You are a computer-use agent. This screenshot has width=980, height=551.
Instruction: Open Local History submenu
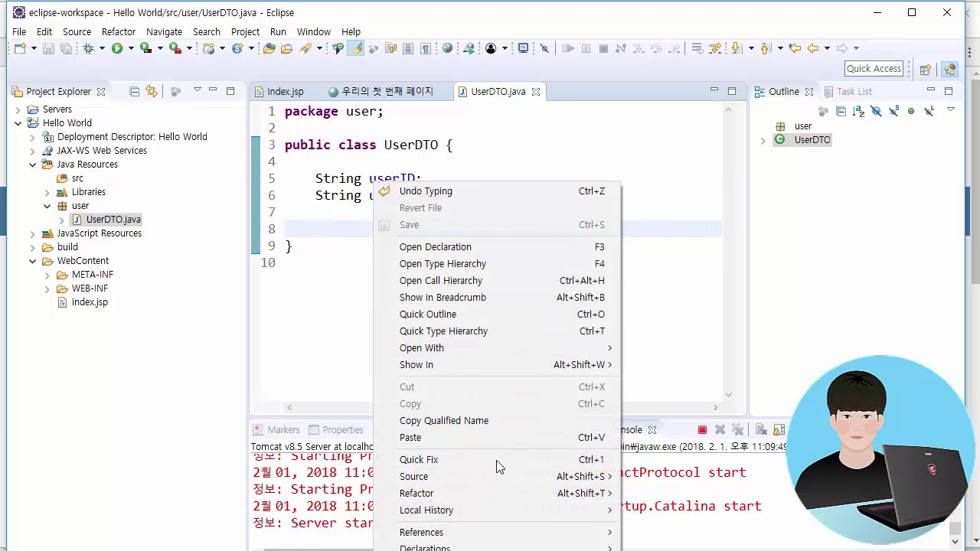pos(498,510)
